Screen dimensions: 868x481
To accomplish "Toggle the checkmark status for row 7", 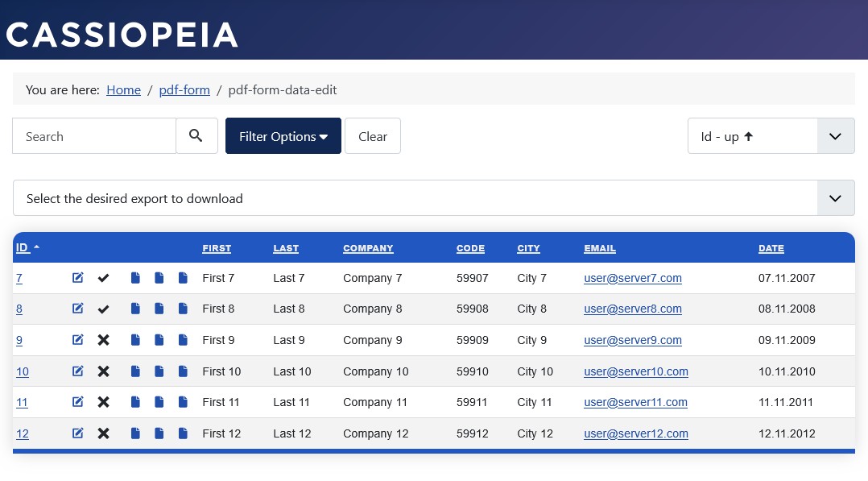I will click(x=103, y=277).
